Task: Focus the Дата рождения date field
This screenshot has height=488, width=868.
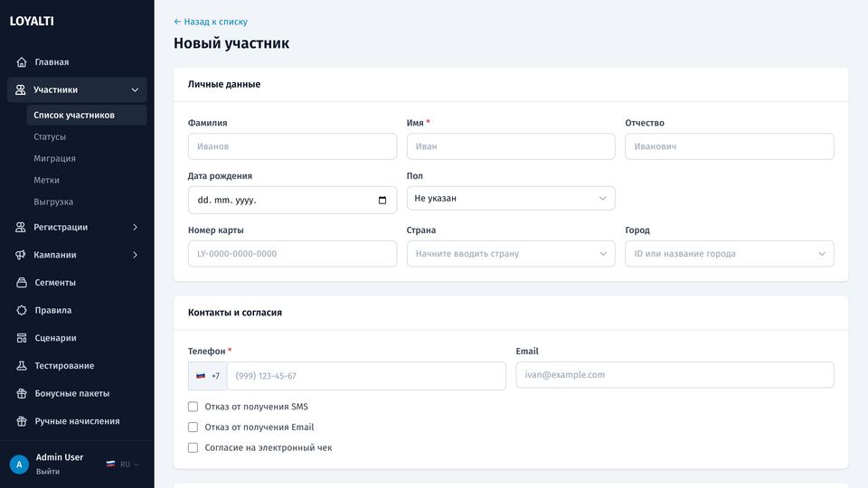Action: pyautogui.click(x=292, y=201)
